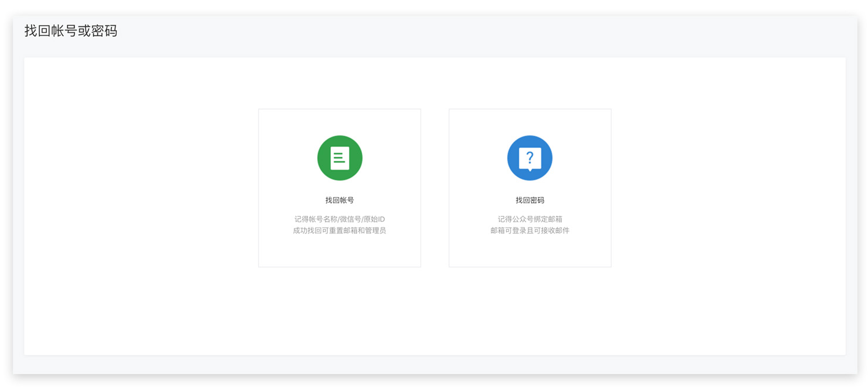Click the 记得公众号绑定邮箱 description
The height and width of the screenshot is (387, 868).
[x=530, y=219]
